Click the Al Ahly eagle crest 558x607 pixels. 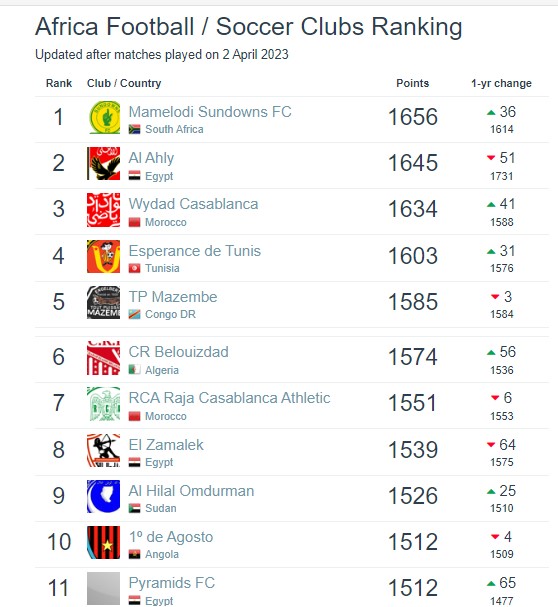(104, 163)
